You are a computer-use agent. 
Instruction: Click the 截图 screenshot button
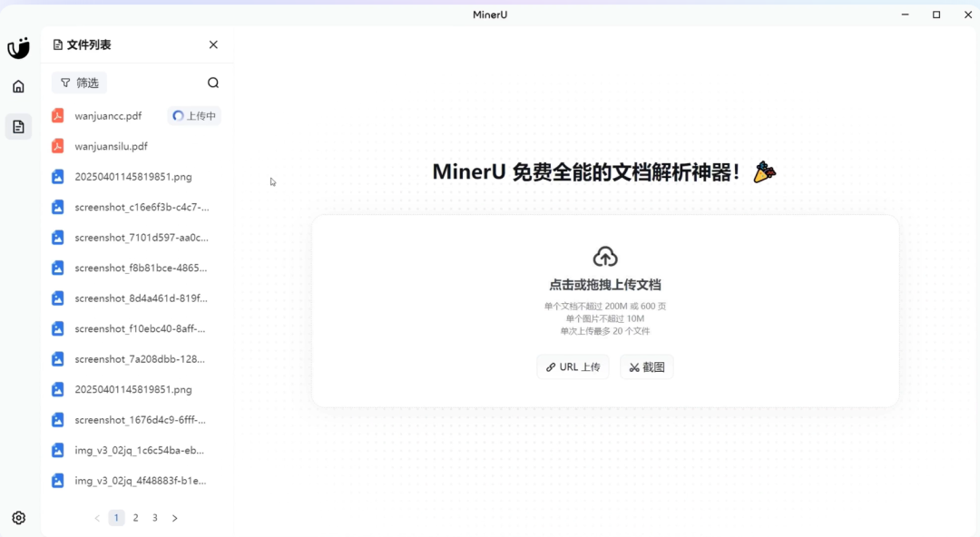(x=647, y=367)
